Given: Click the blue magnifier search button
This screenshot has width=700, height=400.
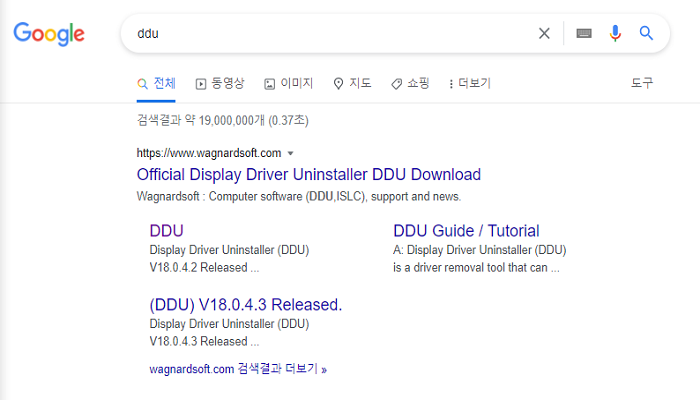Looking at the screenshot, I should (647, 33).
